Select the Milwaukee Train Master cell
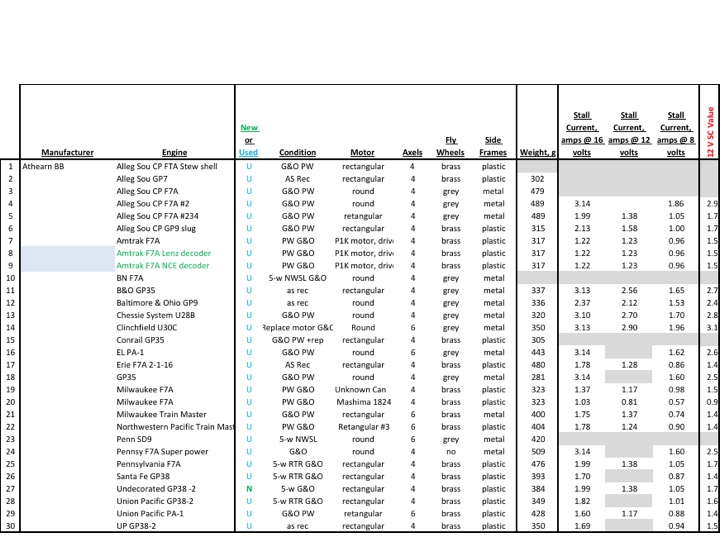720x540 pixels. (x=161, y=415)
